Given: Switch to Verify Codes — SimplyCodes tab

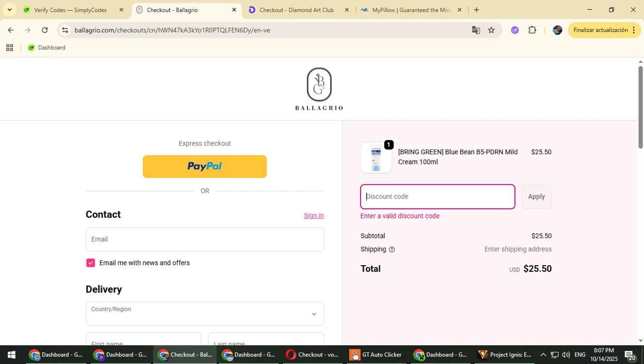Looking at the screenshot, I should [x=70, y=10].
